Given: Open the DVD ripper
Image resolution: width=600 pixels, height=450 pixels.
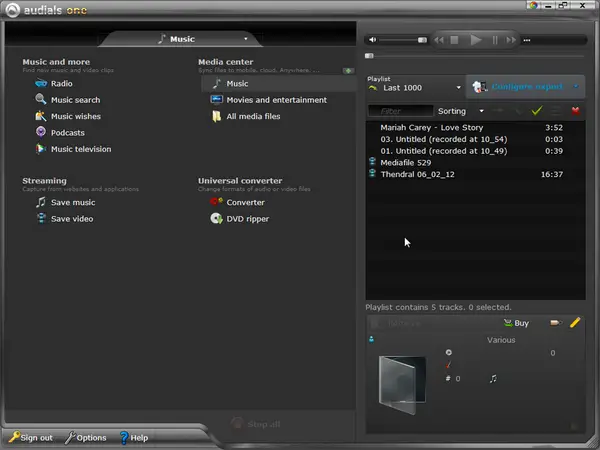Looking at the screenshot, I should (x=240, y=219).
